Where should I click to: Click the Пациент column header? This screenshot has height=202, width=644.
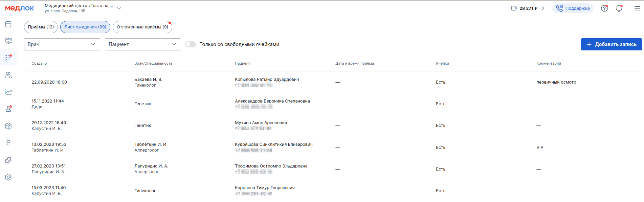[242, 63]
